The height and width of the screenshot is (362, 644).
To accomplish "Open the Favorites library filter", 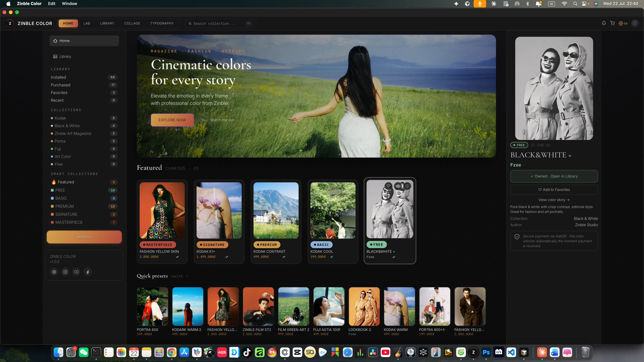I will (x=84, y=93).
